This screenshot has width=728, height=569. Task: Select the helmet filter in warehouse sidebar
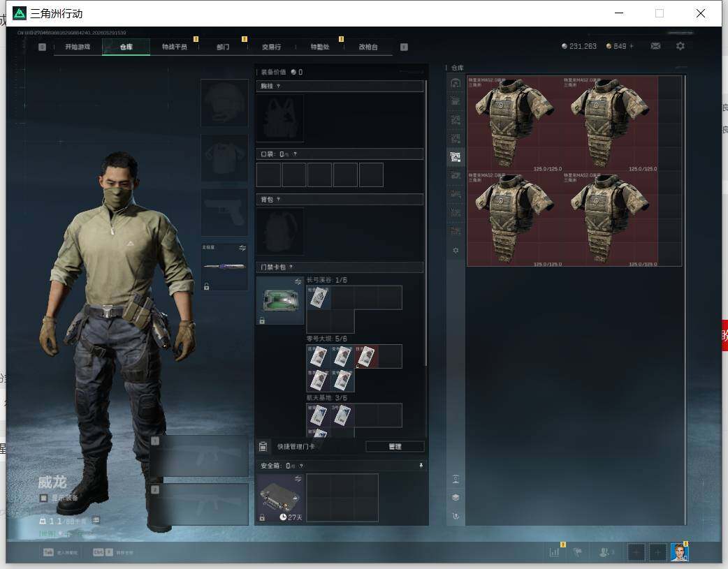pos(456,83)
